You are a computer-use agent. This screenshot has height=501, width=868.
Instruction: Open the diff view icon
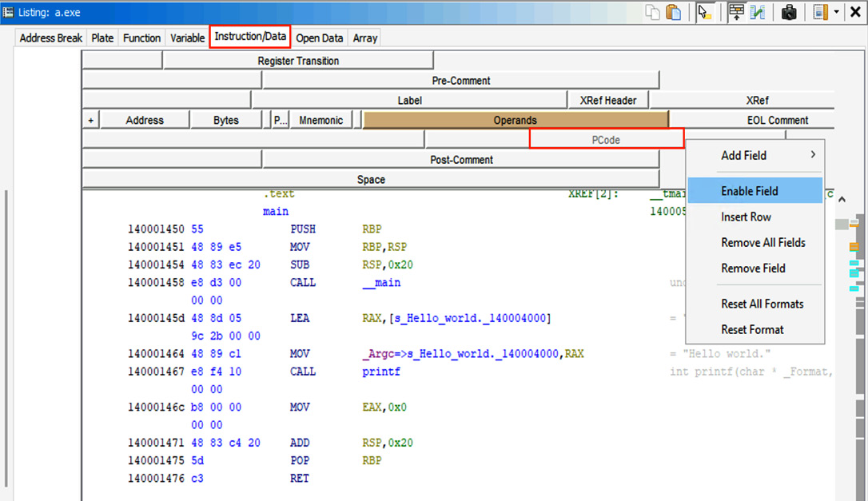[757, 12]
